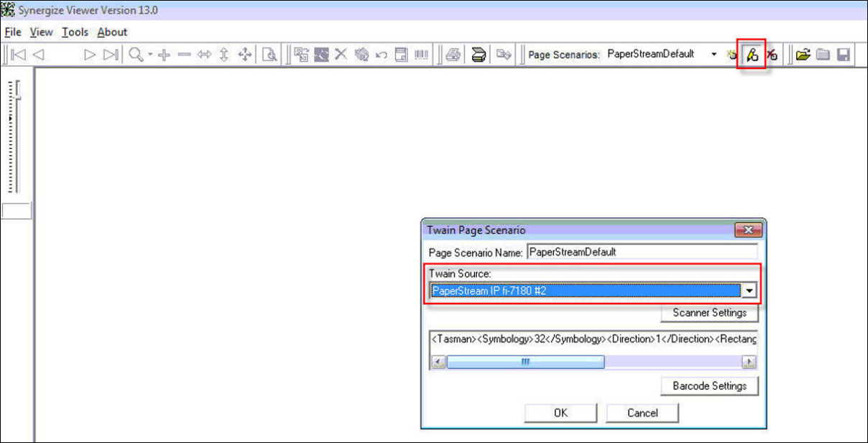868x443 pixels.
Task: Undo with the curved arrow icon
Action: click(x=382, y=55)
